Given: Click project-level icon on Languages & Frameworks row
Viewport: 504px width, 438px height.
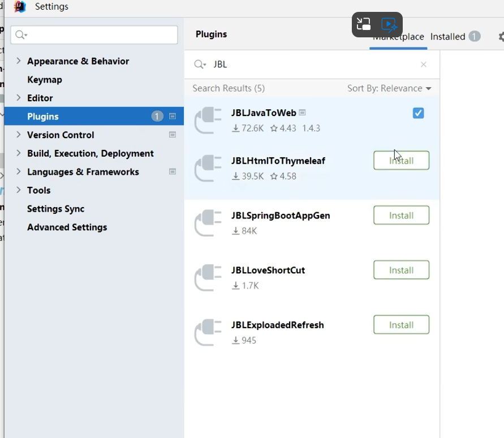Looking at the screenshot, I should click(173, 171).
